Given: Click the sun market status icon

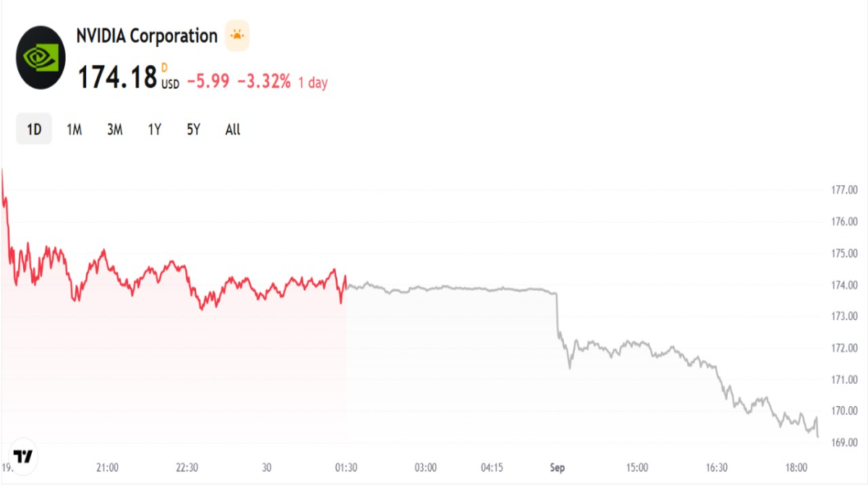Looking at the screenshot, I should [237, 36].
